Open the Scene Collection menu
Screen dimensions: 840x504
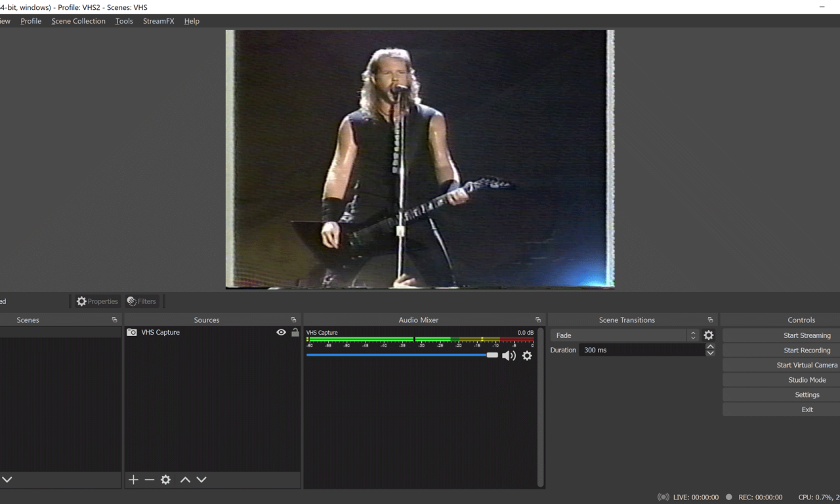point(78,21)
